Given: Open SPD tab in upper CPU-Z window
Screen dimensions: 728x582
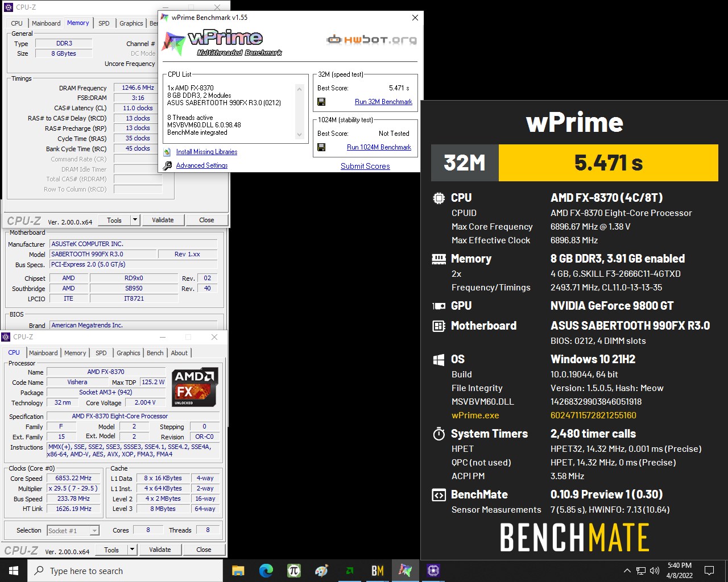Looking at the screenshot, I should (104, 23).
